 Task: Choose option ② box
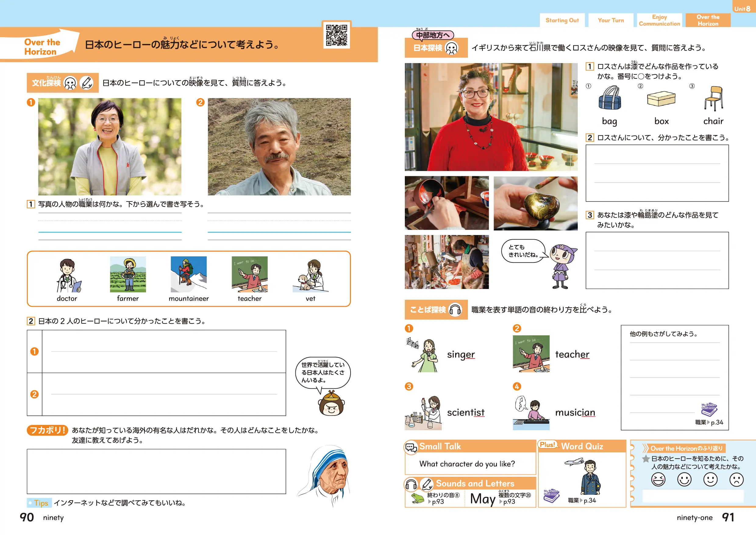click(x=661, y=99)
